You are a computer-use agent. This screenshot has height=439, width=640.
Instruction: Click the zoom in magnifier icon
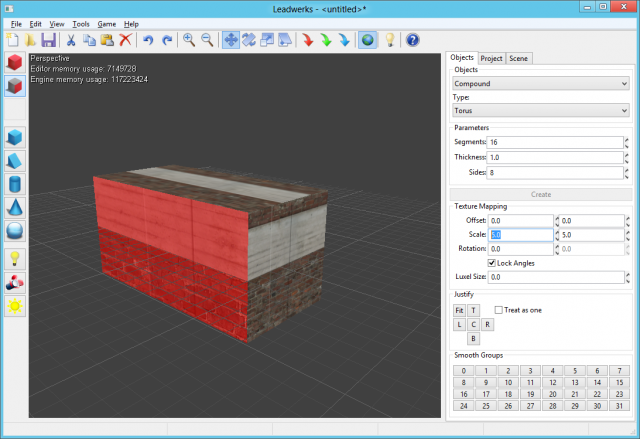(x=188, y=40)
